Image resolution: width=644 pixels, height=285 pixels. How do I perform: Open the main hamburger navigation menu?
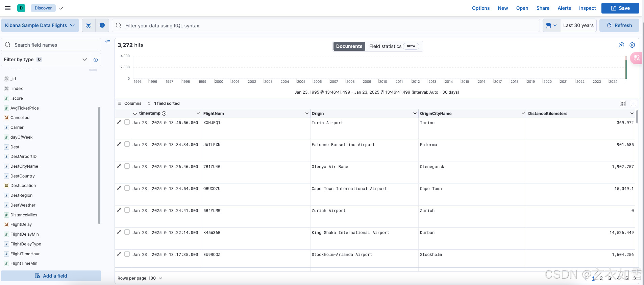pyautogui.click(x=8, y=8)
